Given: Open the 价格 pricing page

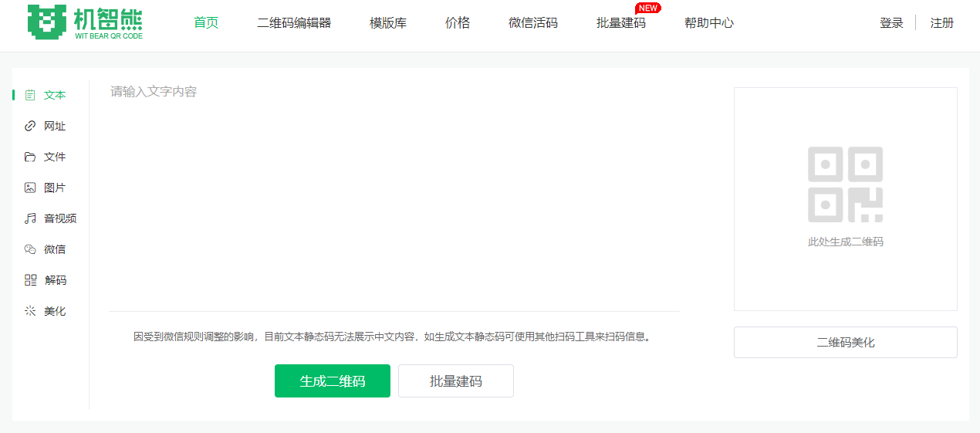Looking at the screenshot, I should (458, 23).
